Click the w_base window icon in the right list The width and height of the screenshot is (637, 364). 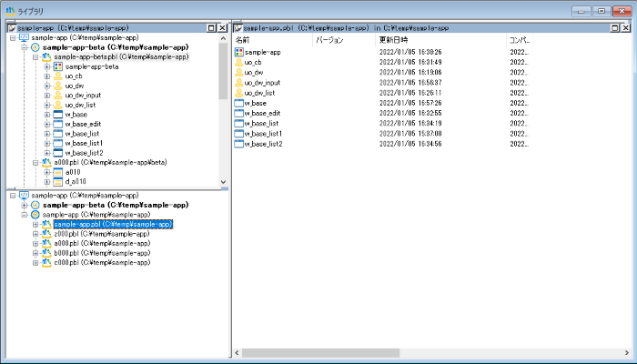tap(239, 103)
